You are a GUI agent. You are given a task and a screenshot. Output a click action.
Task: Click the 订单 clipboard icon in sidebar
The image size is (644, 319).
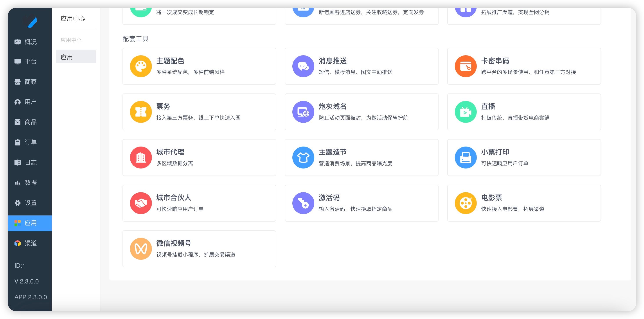click(x=18, y=142)
